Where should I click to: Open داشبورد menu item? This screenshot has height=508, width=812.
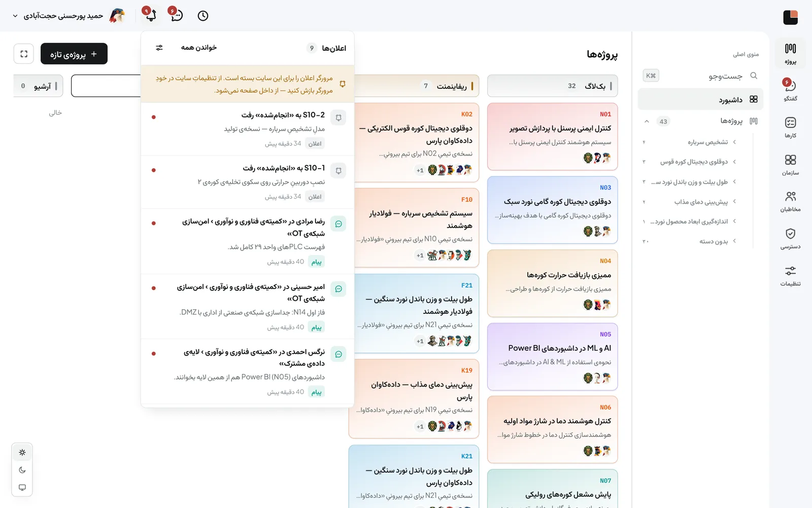[x=700, y=99]
